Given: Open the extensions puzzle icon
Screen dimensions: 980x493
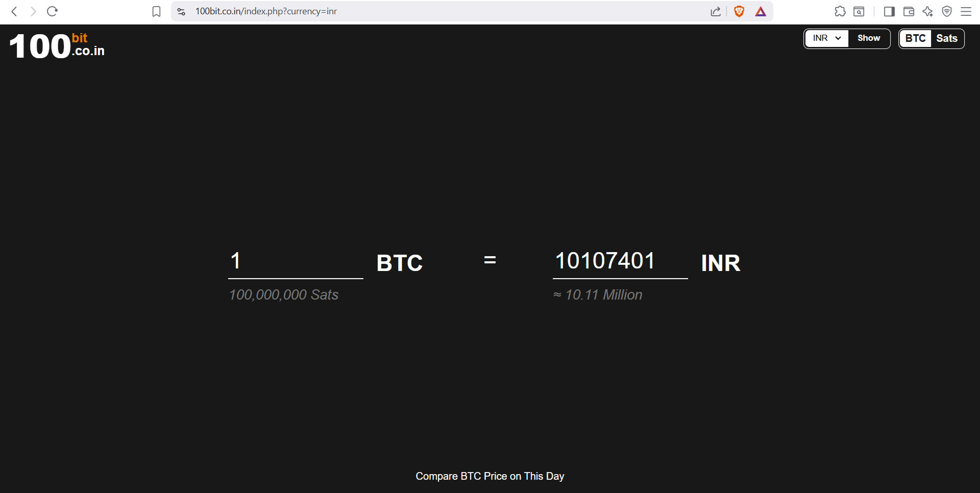Looking at the screenshot, I should (840, 11).
